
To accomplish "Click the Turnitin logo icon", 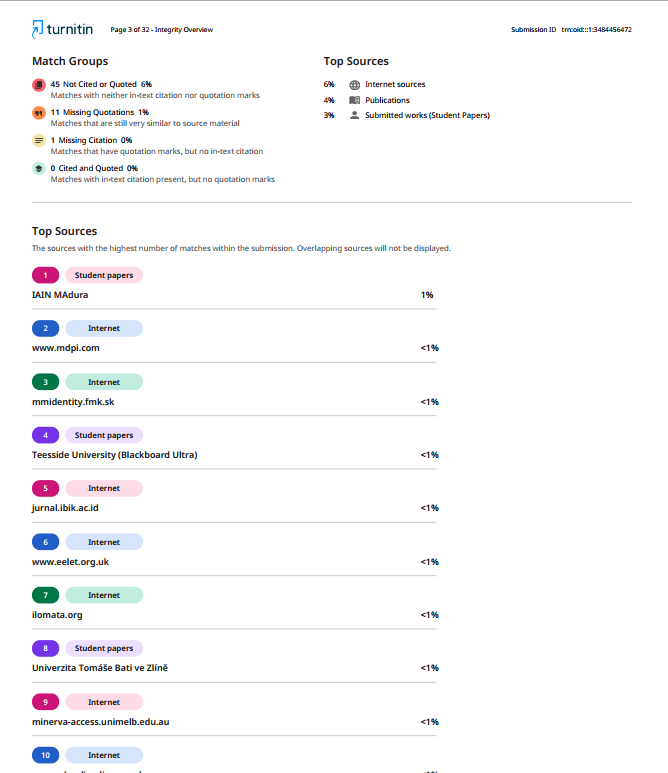I will click(37, 29).
